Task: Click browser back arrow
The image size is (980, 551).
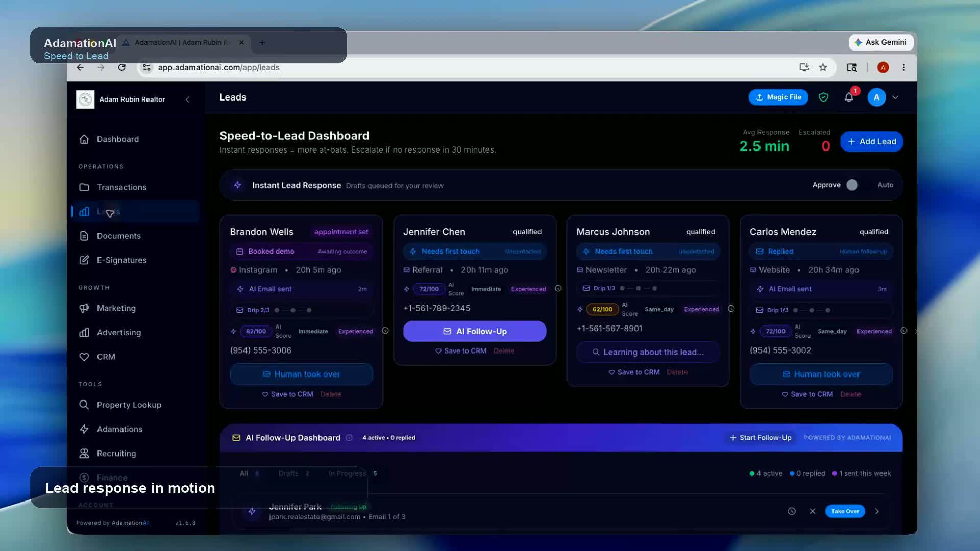Action: pyautogui.click(x=80, y=67)
